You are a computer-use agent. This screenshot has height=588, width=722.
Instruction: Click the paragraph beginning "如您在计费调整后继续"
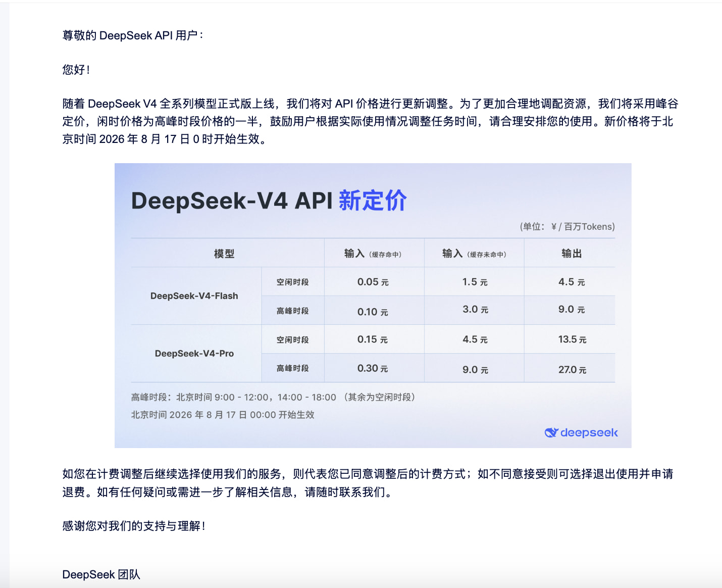pyautogui.click(x=368, y=483)
